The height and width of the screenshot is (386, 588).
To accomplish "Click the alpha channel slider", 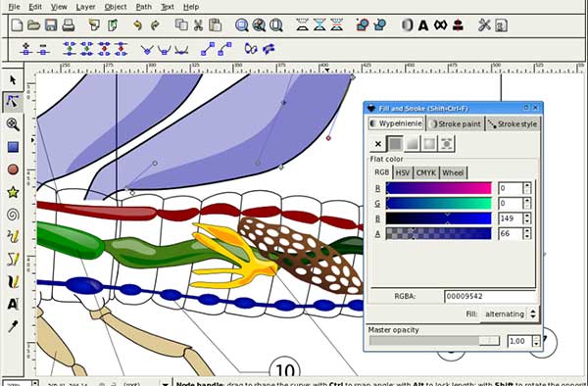I will pyautogui.click(x=438, y=233).
